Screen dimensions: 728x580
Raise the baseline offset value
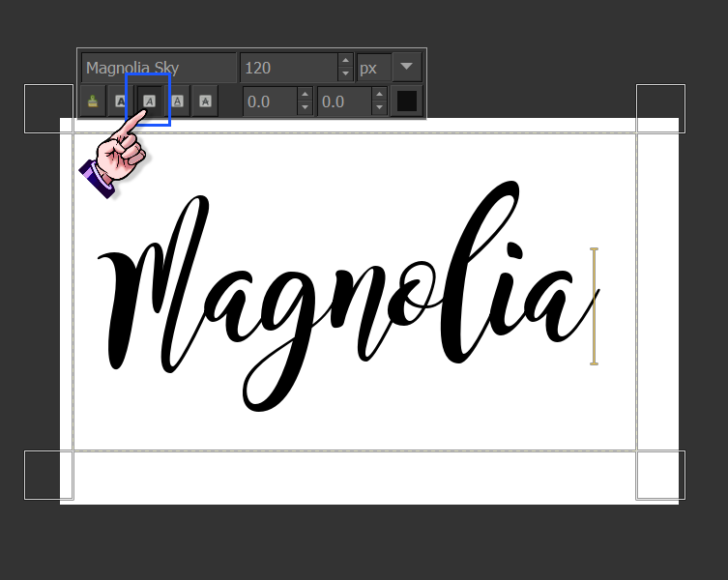(305, 95)
